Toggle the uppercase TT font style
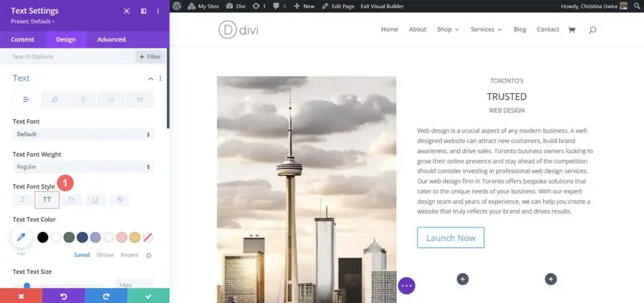 [47, 200]
